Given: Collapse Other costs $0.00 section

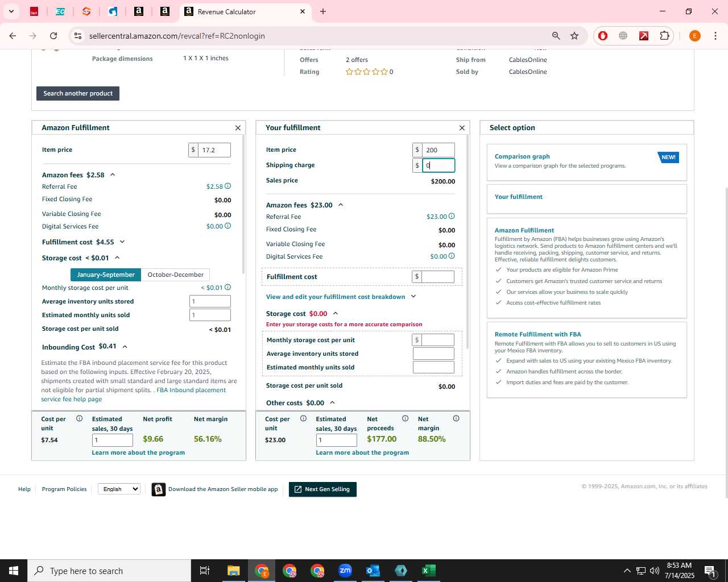Looking at the screenshot, I should (333, 402).
